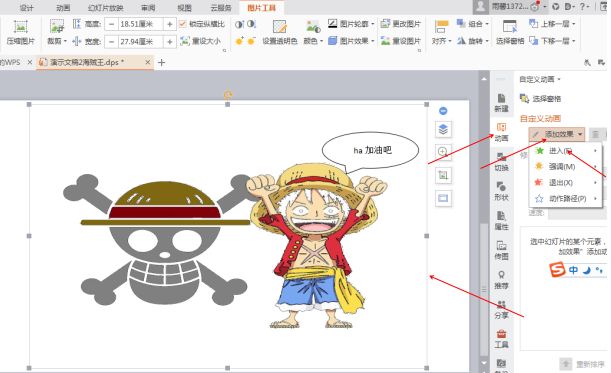611x373 pixels.
Task: Select 设置透明色 set transparent color tool
Action: point(280,32)
